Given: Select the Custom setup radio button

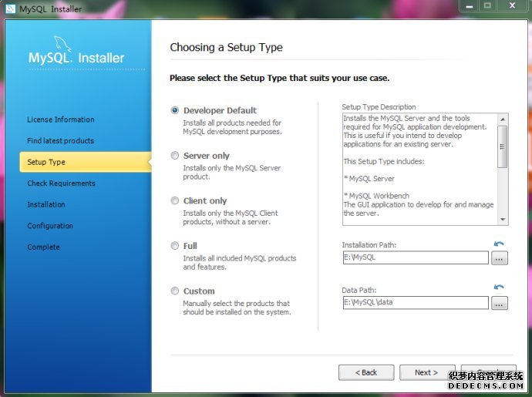Looking at the screenshot, I should click(175, 291).
